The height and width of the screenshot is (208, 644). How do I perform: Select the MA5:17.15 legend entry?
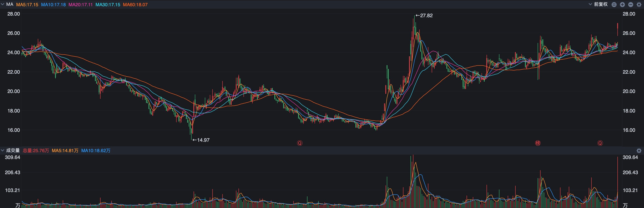27,5
